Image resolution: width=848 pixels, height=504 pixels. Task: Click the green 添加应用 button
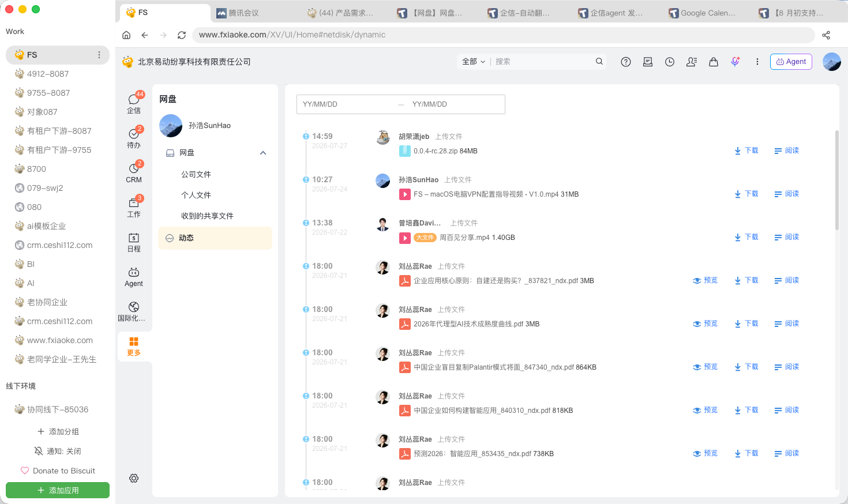coord(58,490)
